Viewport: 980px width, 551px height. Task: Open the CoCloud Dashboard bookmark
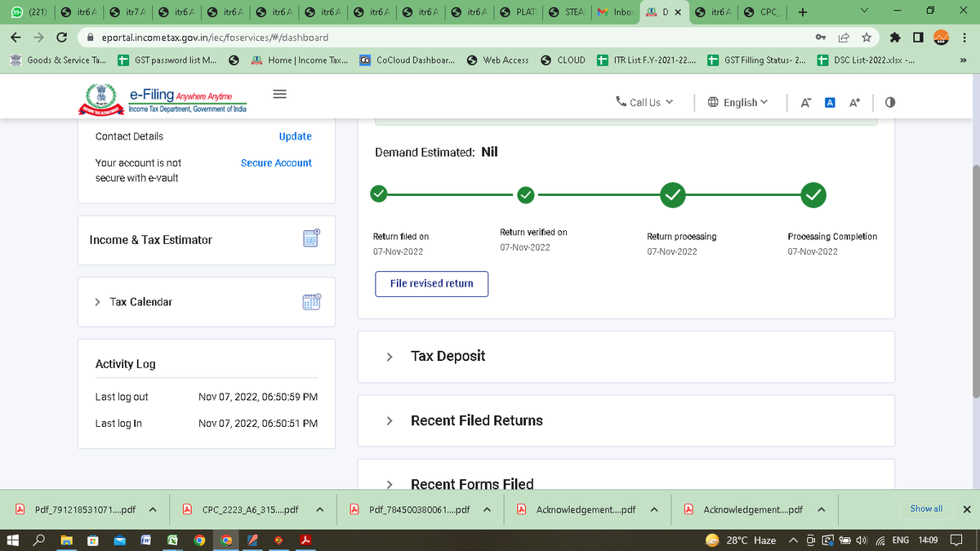tap(408, 60)
